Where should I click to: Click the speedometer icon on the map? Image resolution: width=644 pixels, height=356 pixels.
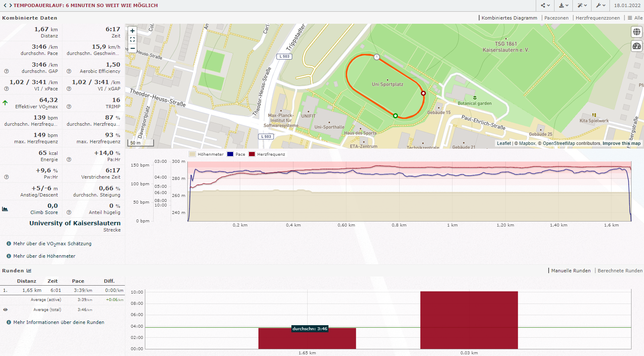pyautogui.click(x=637, y=46)
